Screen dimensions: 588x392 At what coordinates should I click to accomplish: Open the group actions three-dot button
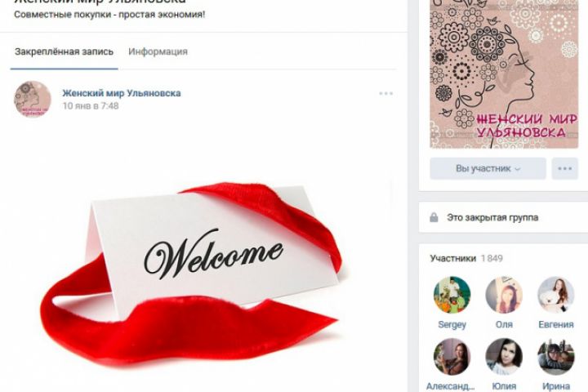[565, 168]
